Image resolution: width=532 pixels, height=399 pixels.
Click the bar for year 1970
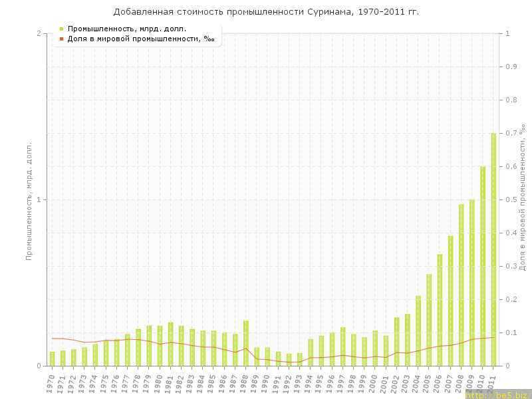53,358
